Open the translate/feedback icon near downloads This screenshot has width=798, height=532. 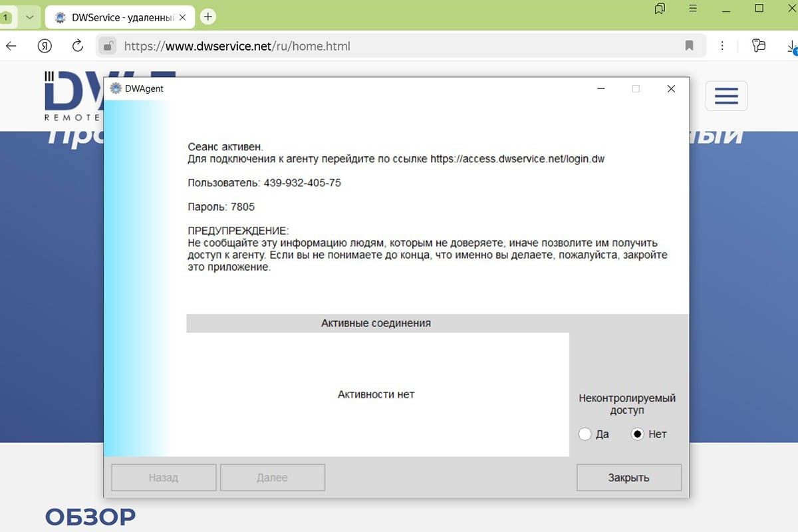click(x=758, y=46)
